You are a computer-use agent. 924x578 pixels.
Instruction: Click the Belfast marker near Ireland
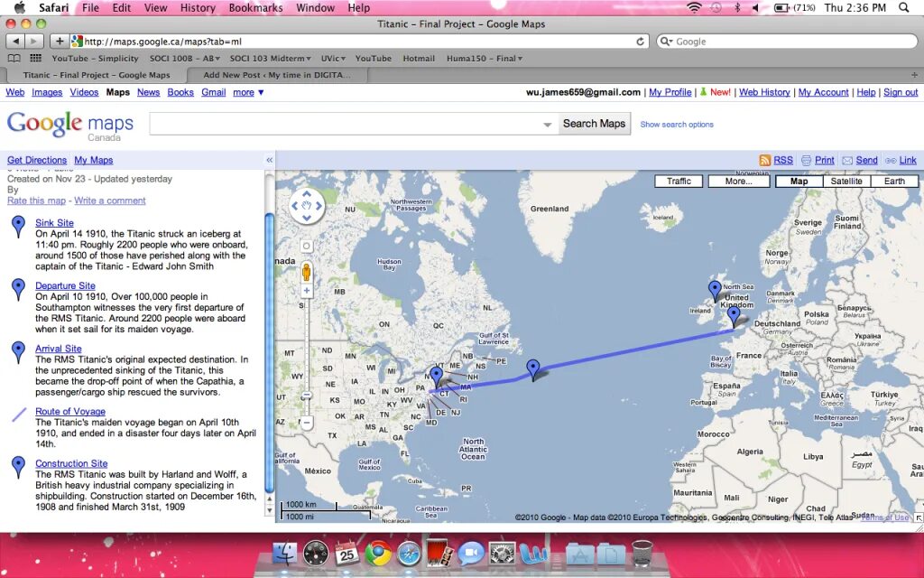pos(715,291)
